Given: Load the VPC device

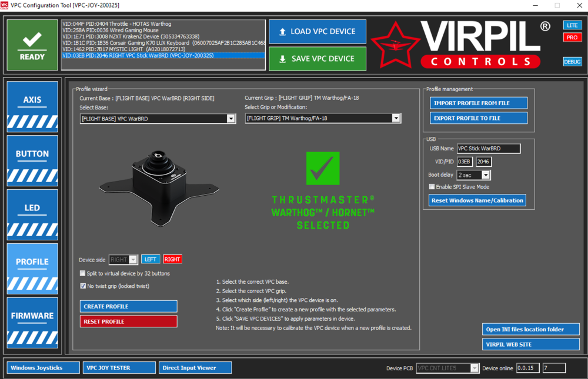Looking at the screenshot, I should 318,32.
